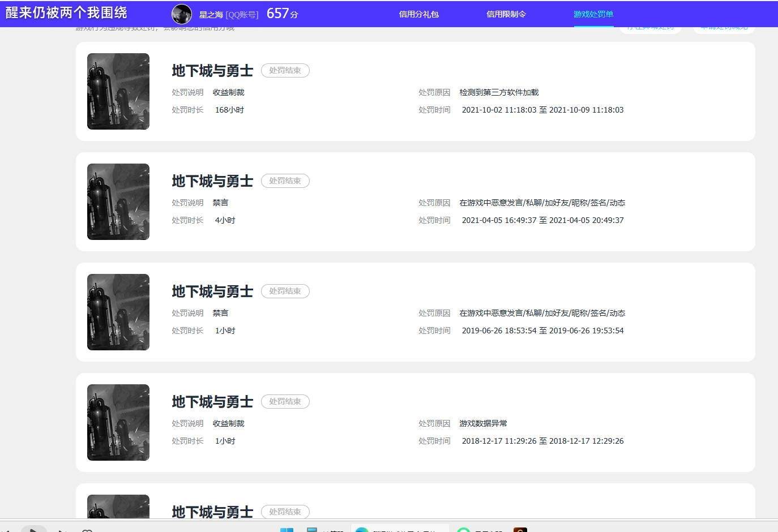The width and height of the screenshot is (778, 532).
Task: Click 禁言 on the 2019-06-26 card
Action: (220, 313)
